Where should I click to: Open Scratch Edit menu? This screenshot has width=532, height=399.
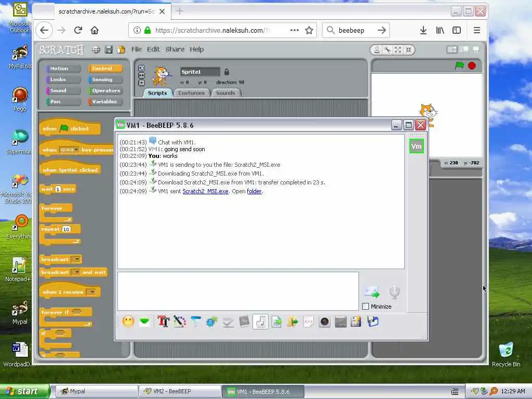153,49
